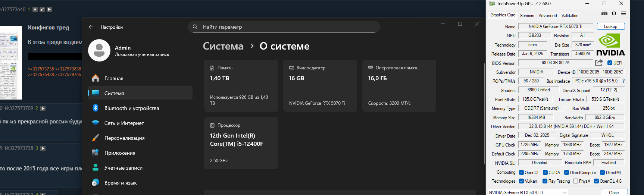
Task: Toggle the UEFI checkbox
Action: [x=610, y=63]
